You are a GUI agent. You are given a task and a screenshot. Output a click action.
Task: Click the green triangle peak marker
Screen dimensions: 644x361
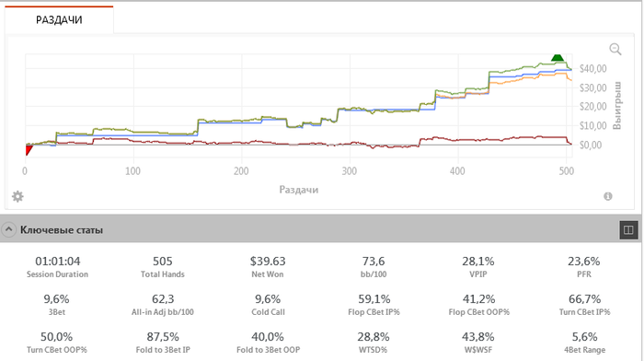click(x=558, y=57)
